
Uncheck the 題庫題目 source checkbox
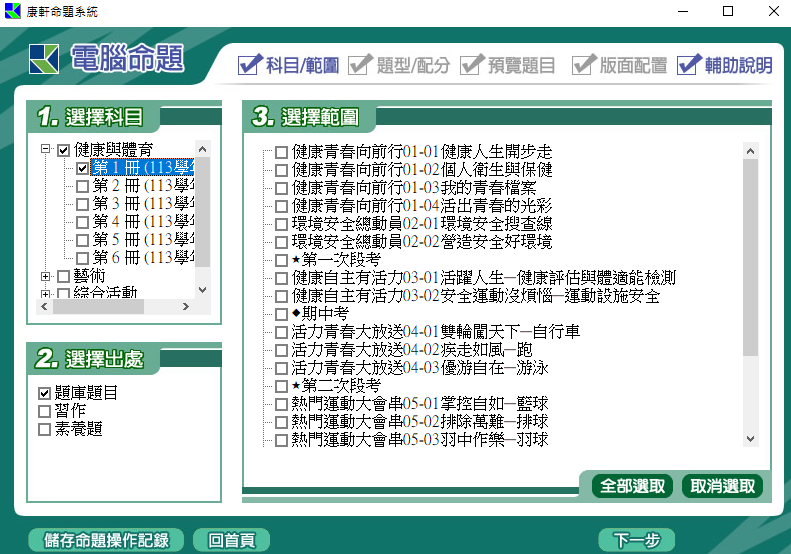click(x=44, y=393)
